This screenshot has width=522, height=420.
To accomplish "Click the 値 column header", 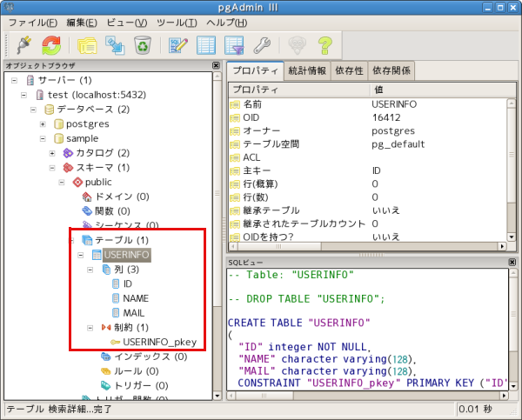I will (443, 90).
